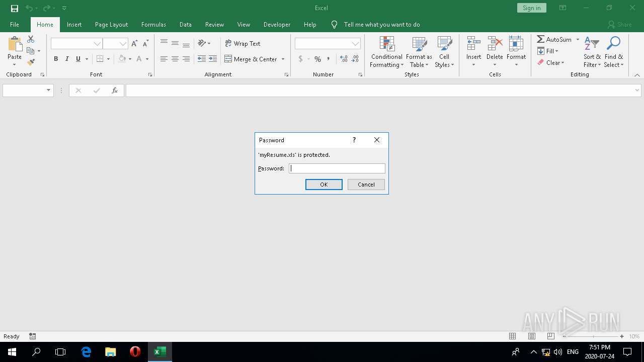Click the Accounting Number Format dollar icon
The image size is (644, 362).
(x=300, y=59)
